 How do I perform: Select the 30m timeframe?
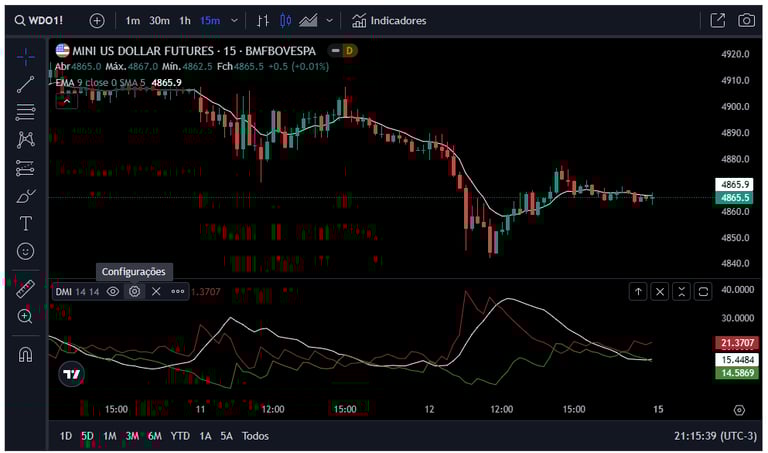click(159, 21)
